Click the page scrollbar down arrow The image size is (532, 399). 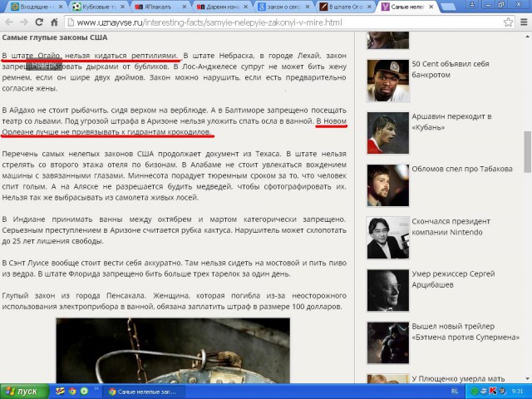[528, 379]
